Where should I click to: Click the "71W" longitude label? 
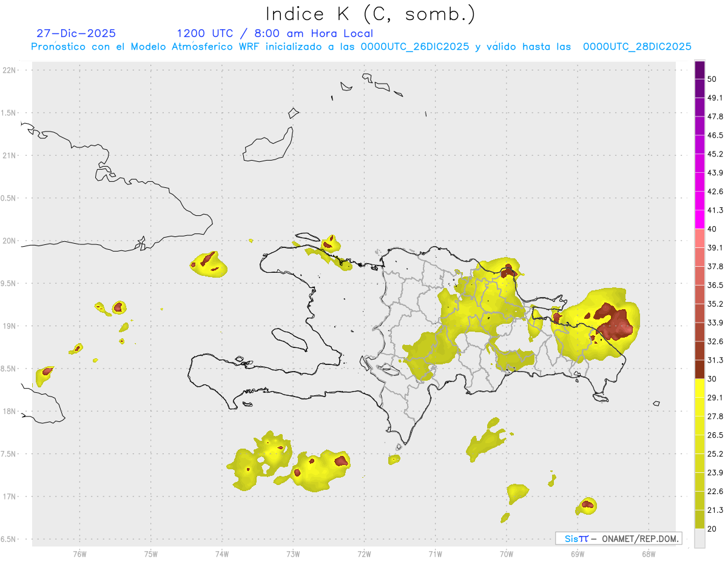pos(435,554)
